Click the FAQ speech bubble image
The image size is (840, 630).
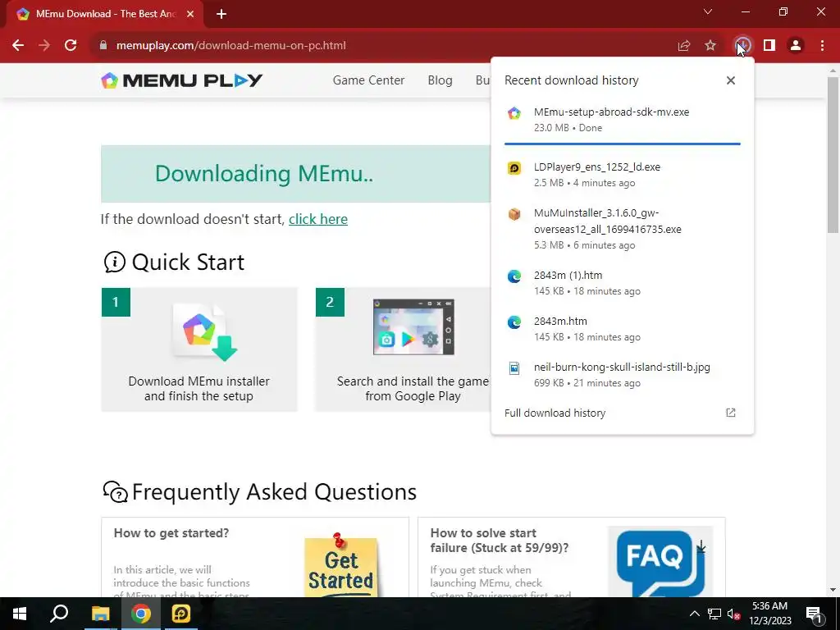pyautogui.click(x=661, y=563)
